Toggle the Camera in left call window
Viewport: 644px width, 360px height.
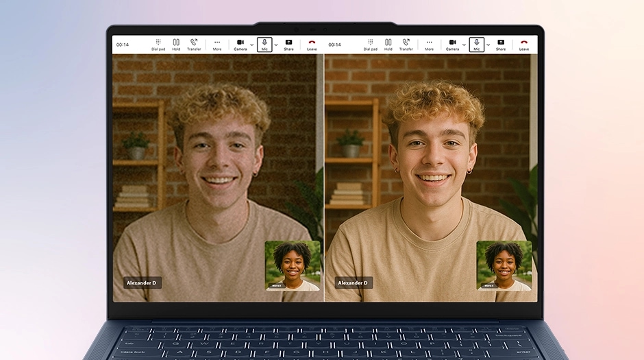click(x=240, y=45)
